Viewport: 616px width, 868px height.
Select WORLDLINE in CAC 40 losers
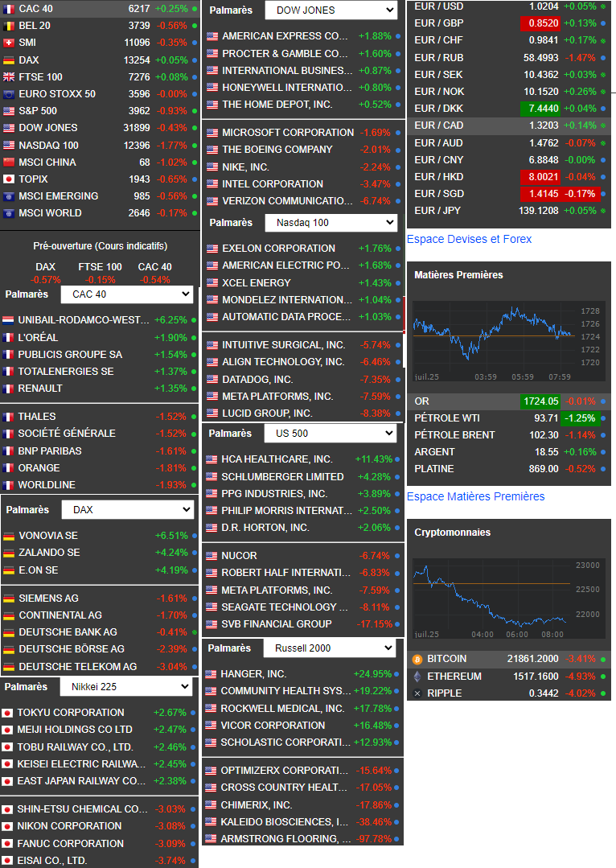coord(100,485)
